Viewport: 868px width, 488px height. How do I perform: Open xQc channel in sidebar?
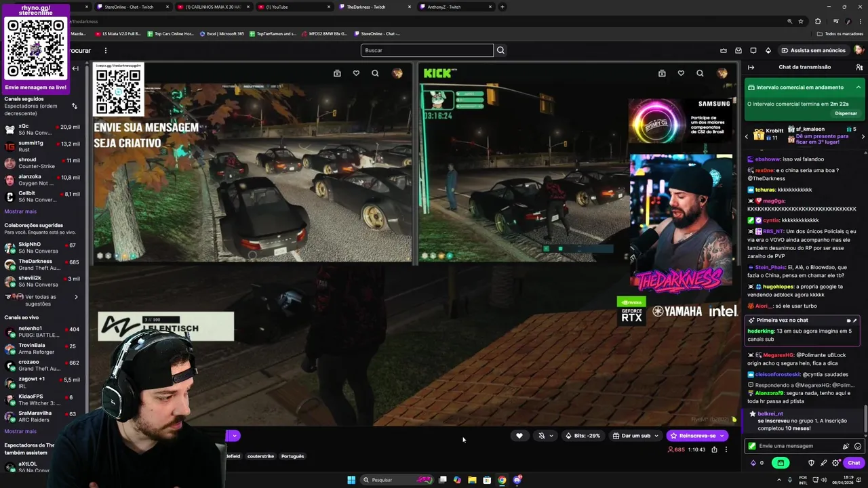[42, 129]
